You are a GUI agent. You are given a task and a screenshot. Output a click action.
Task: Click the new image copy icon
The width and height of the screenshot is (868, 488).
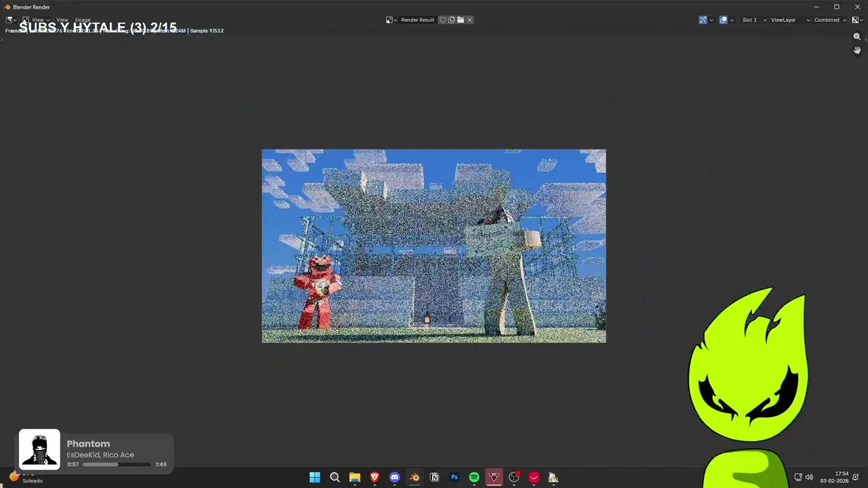point(452,20)
